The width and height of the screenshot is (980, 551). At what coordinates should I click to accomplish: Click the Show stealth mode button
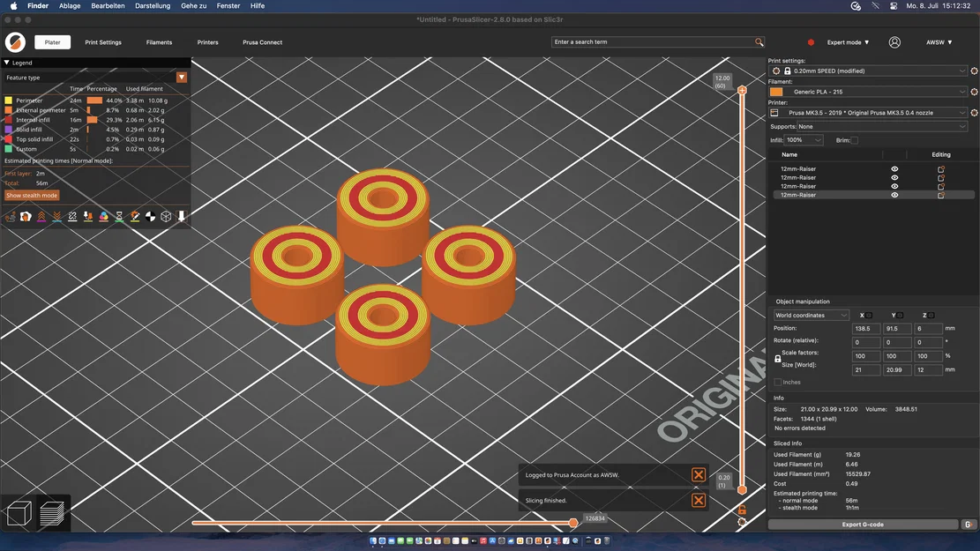32,196
